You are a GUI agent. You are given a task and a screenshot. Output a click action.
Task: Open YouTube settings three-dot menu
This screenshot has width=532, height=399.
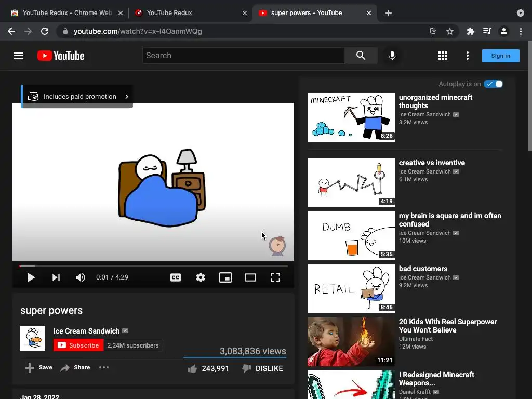tap(468, 56)
